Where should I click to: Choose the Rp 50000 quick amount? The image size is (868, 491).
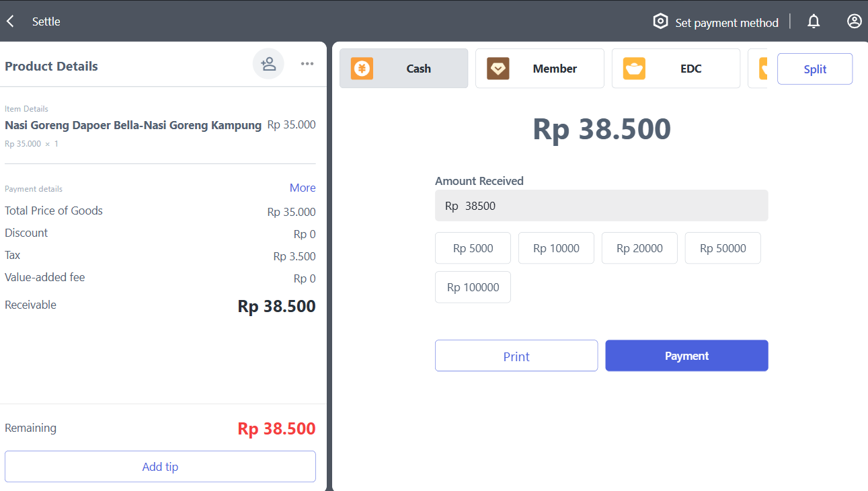[x=723, y=248]
